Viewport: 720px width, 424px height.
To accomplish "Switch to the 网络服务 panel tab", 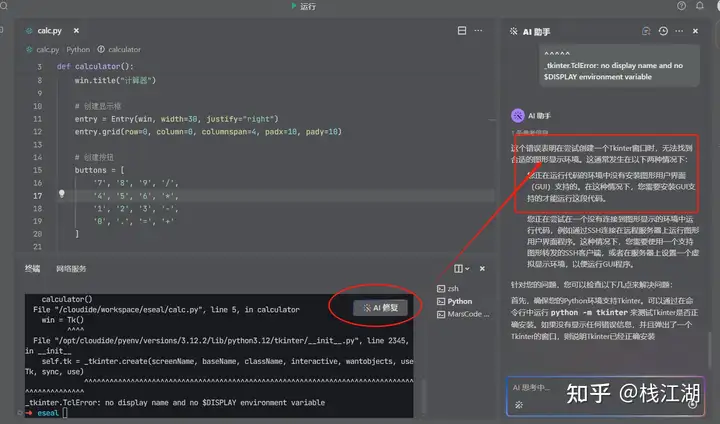I will (x=71, y=269).
